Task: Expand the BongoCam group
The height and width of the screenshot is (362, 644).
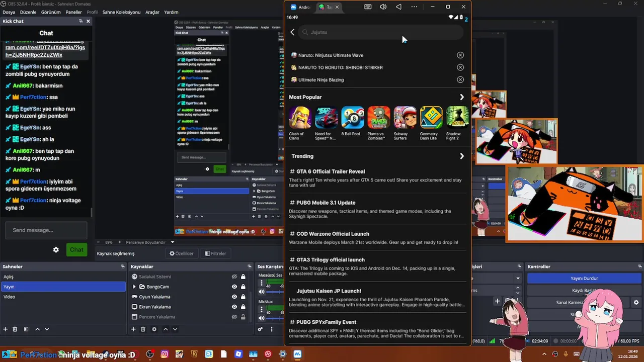Action: pyautogui.click(x=134, y=287)
